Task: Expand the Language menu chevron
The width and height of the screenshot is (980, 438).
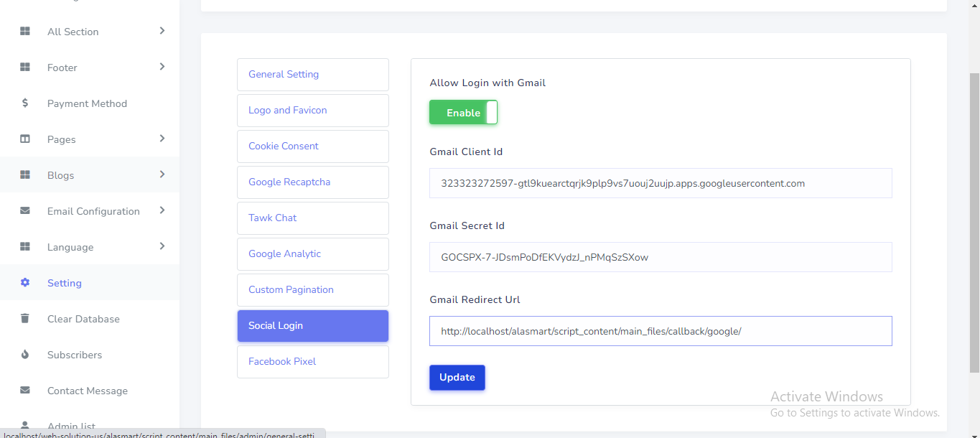Action: click(162, 246)
